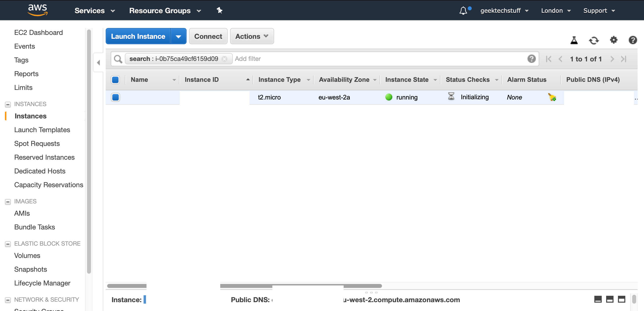Open the settings gear for table columns
This screenshot has height=311, width=644.
[x=614, y=40]
